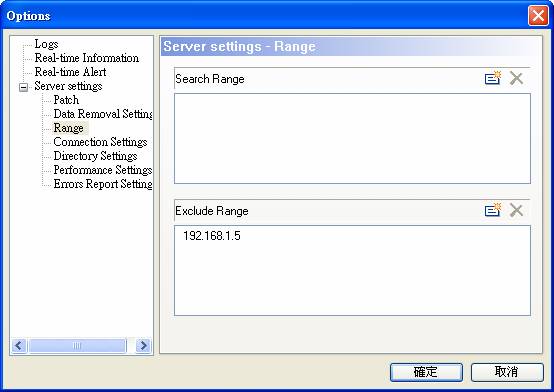Close the Options dialog window
The height and width of the screenshot is (392, 554).
tap(538, 16)
